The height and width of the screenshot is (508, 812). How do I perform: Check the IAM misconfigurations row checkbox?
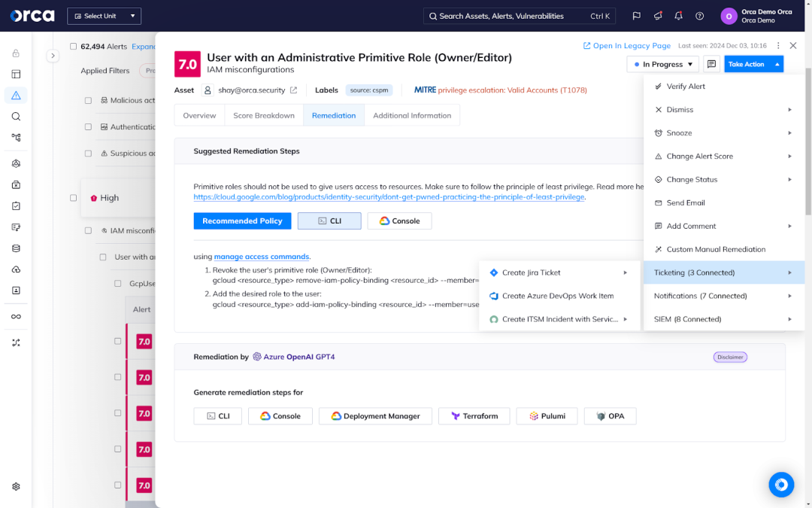88,231
